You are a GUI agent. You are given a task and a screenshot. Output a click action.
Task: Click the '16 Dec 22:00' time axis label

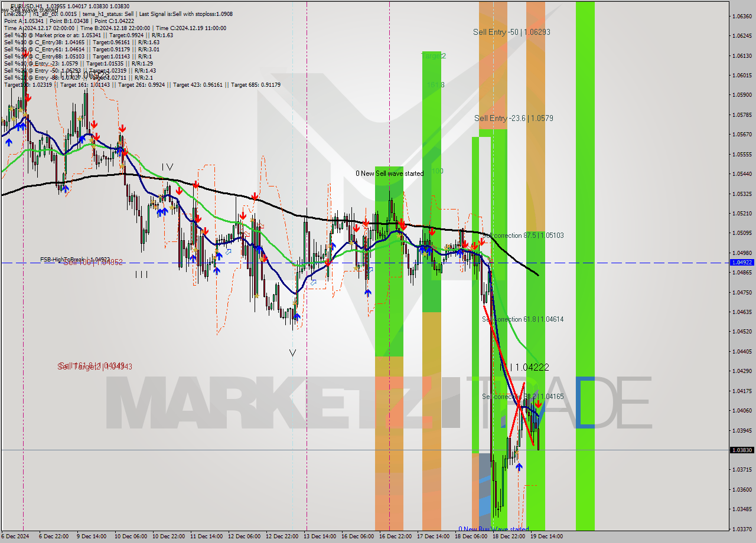(x=395, y=537)
